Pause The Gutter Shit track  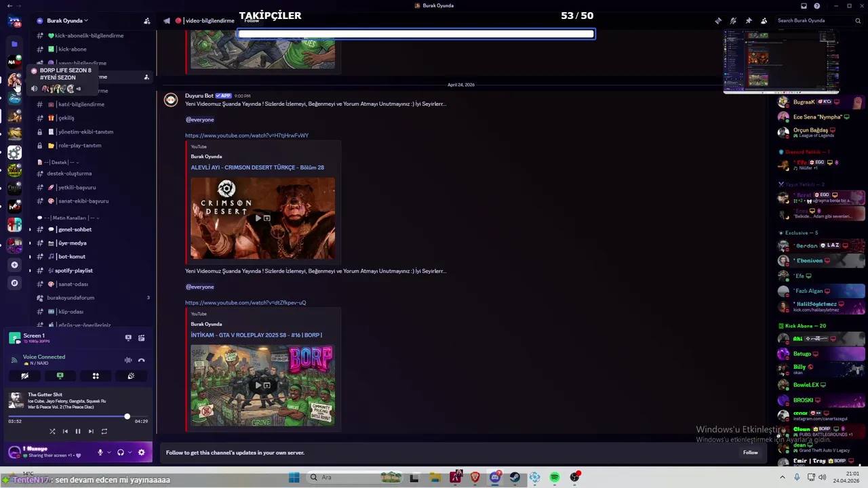coord(78,431)
